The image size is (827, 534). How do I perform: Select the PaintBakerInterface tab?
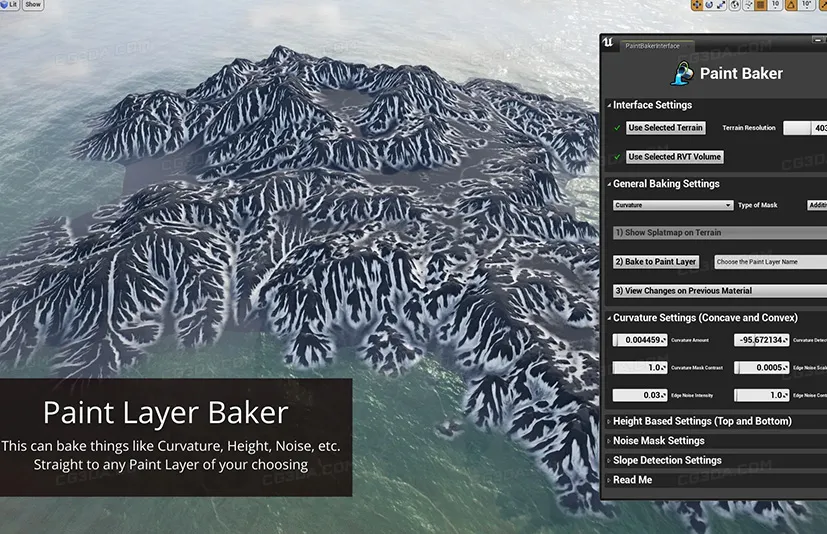tap(657, 46)
